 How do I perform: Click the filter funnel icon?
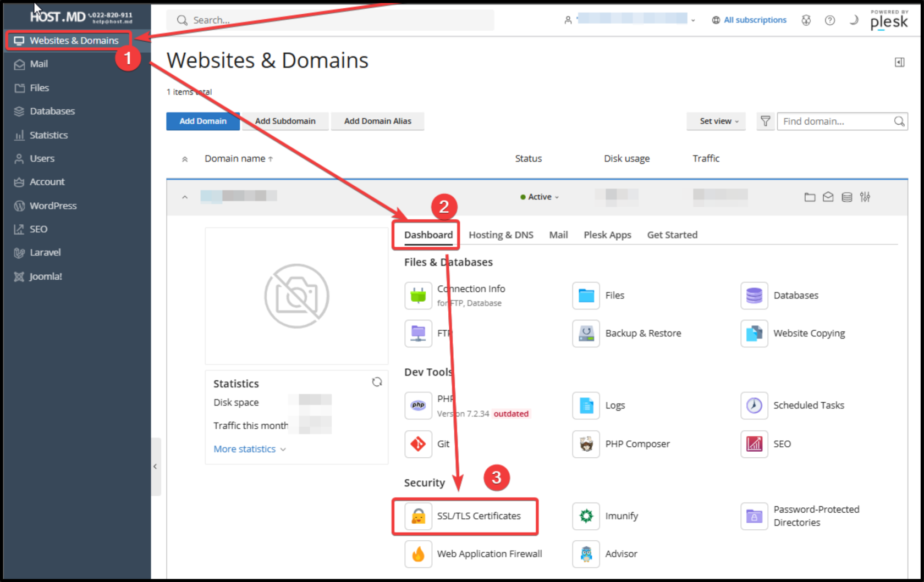[765, 121]
